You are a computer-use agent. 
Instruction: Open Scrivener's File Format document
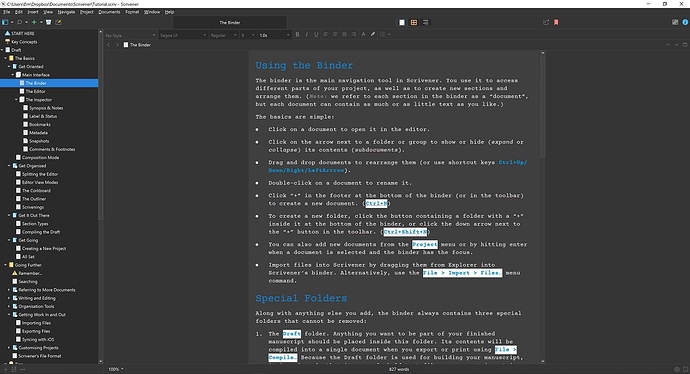pyautogui.click(x=40, y=356)
